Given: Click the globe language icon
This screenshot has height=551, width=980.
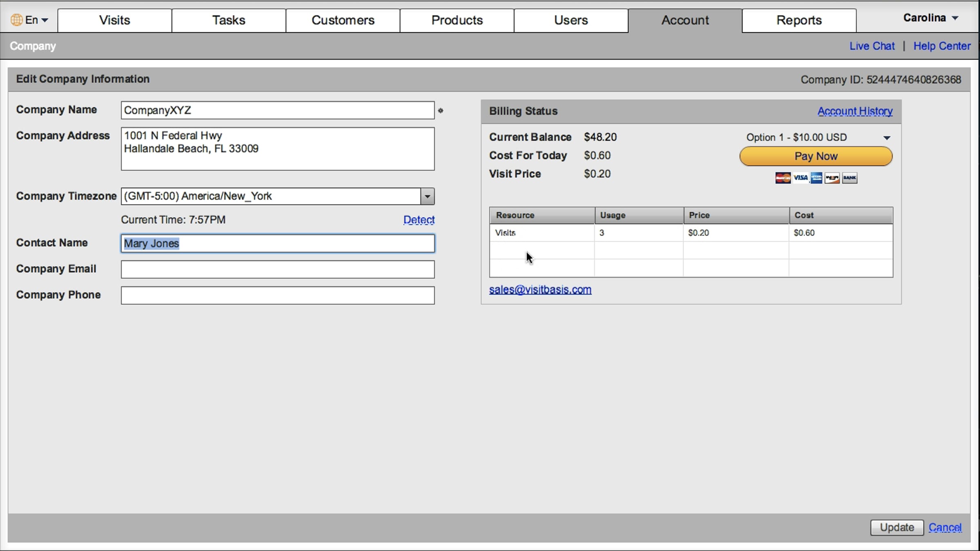Looking at the screenshot, I should (x=16, y=20).
